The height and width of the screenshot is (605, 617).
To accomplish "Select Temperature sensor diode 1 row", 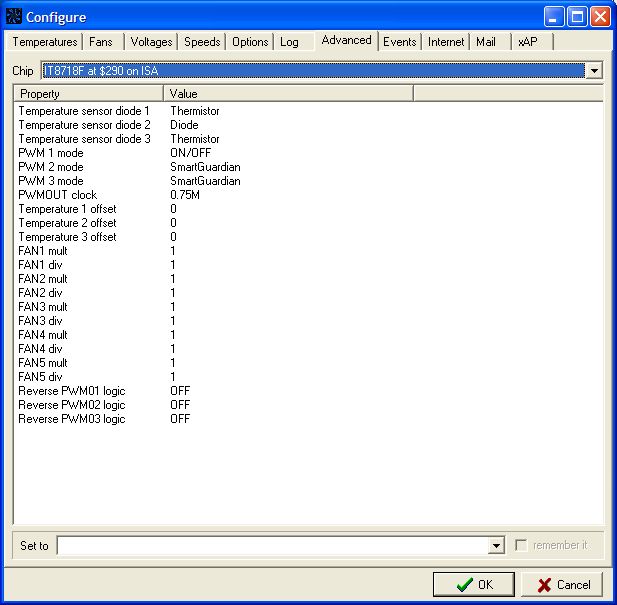I will coord(84,111).
